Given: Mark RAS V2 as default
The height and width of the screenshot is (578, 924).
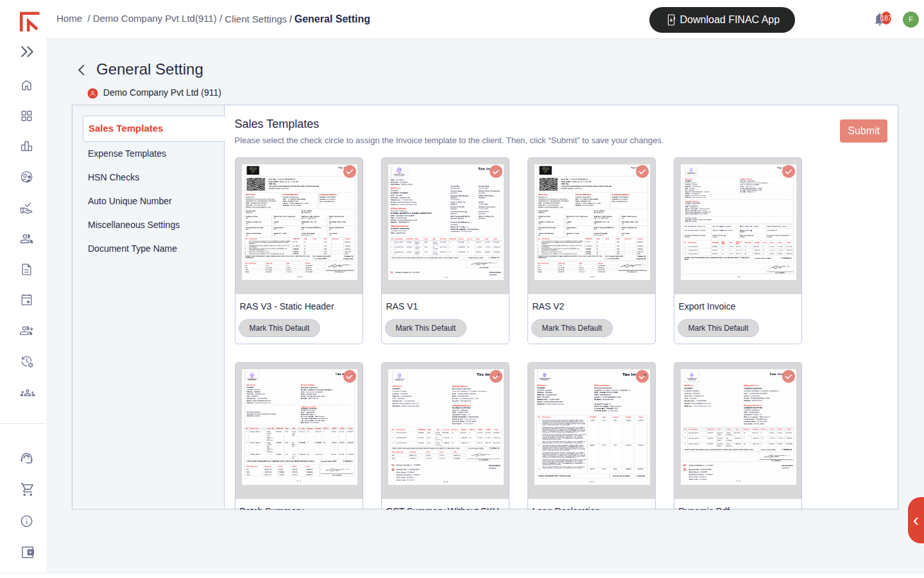Looking at the screenshot, I should [x=572, y=328].
